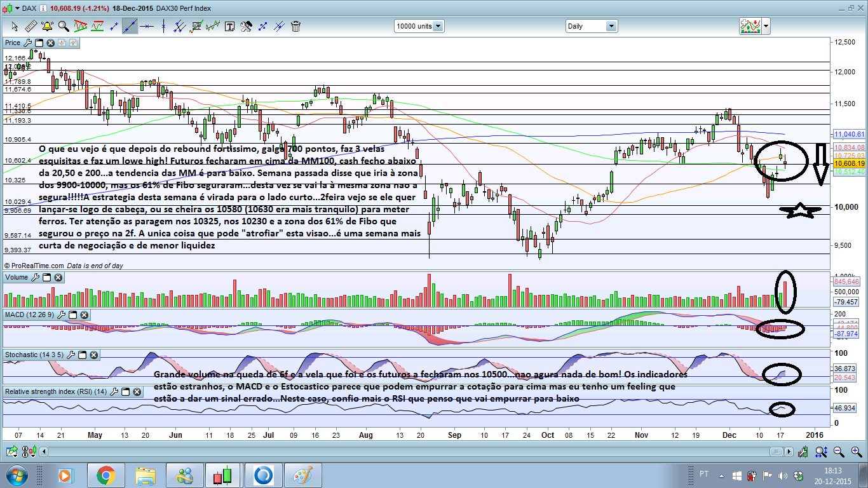Image resolution: width=868 pixels, height=488 pixels.
Task: Select the vertical line drawing tool
Action: (x=163, y=26)
